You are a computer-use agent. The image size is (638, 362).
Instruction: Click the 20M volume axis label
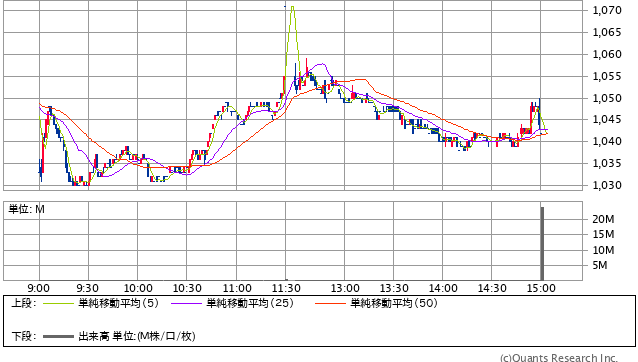[603, 219]
